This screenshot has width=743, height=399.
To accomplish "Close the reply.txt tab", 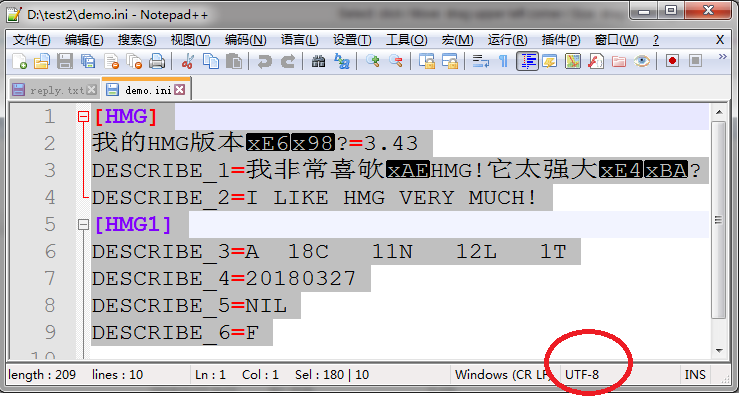I will pos(91,90).
